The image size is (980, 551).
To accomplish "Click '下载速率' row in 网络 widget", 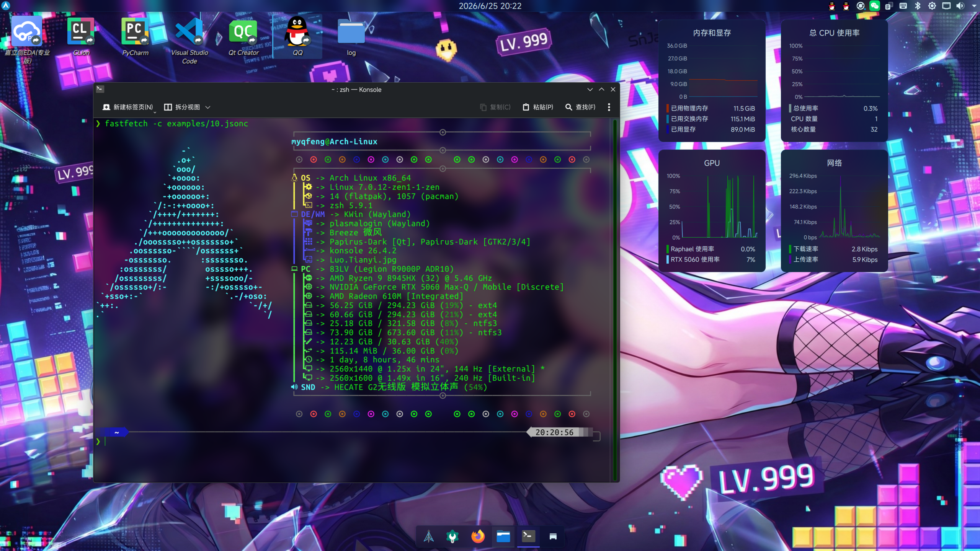I will point(834,249).
